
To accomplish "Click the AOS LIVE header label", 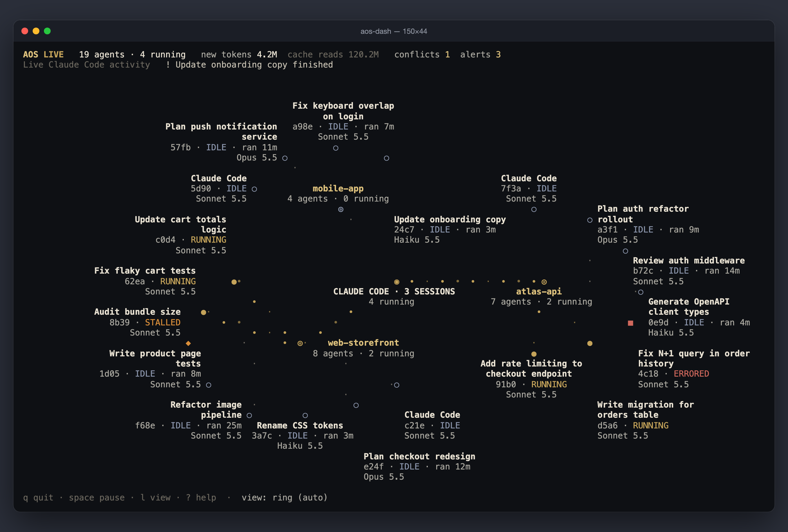I will click(x=43, y=54).
